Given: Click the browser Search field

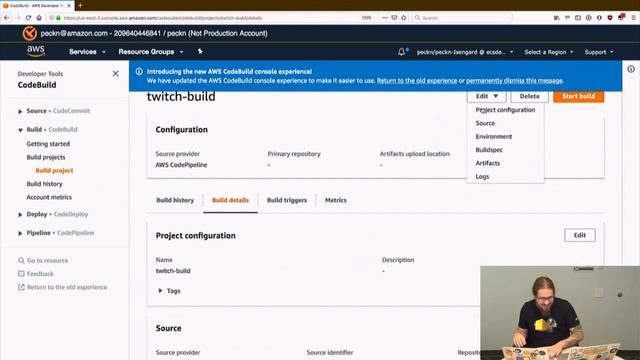Looking at the screenshot, I should point(462,18).
